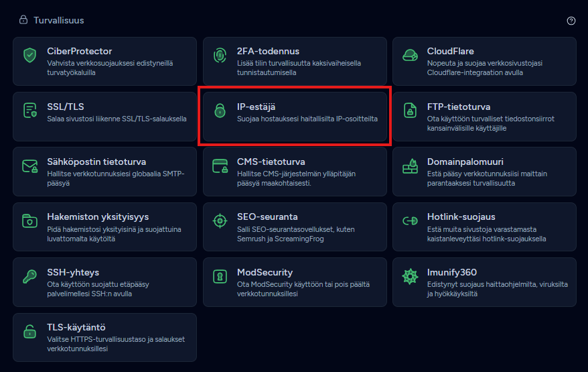The width and height of the screenshot is (588, 372).
Task: Open the Domainpalomuuri title
Action: pyautogui.click(x=465, y=162)
